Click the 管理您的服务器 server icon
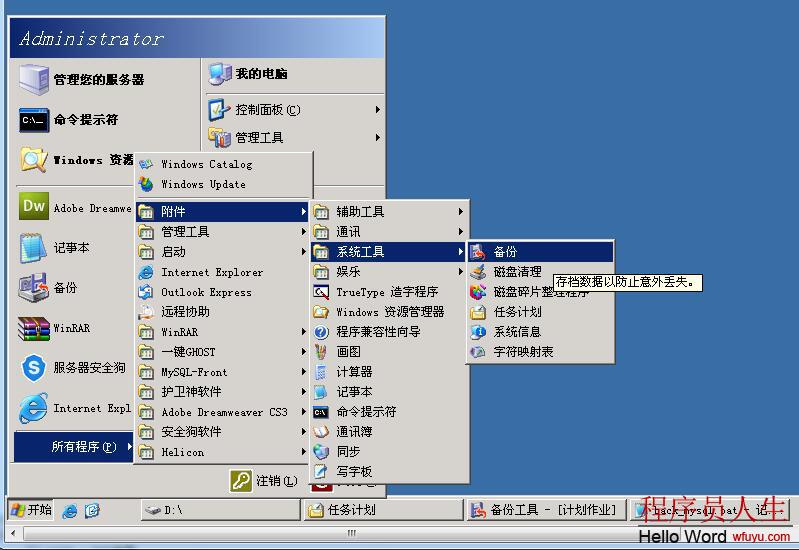The height and width of the screenshot is (550, 799). (34, 80)
